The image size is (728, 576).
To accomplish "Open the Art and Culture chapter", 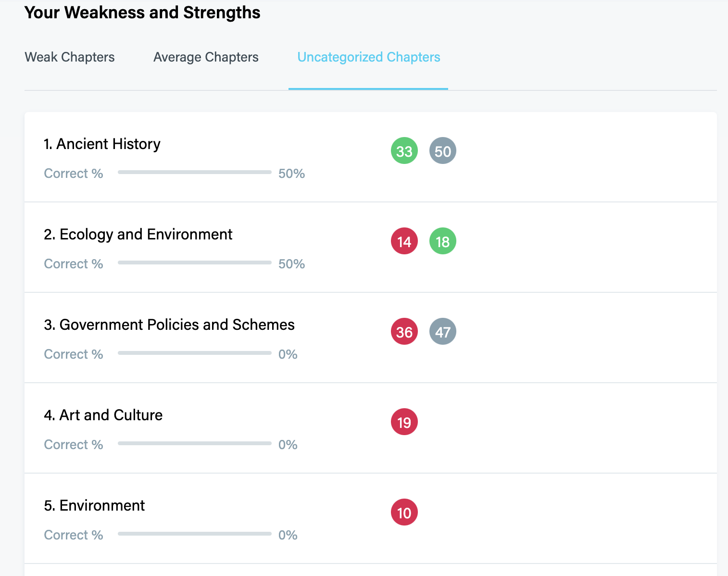I will point(103,415).
